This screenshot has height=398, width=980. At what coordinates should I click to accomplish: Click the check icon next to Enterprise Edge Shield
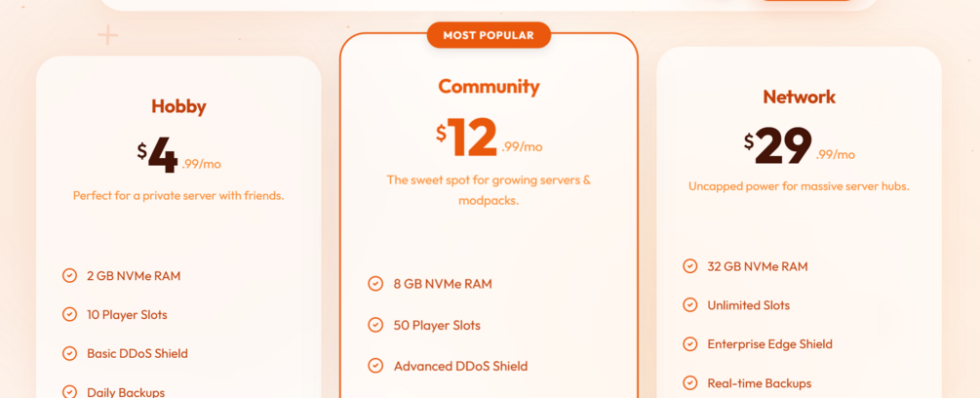pos(689,344)
